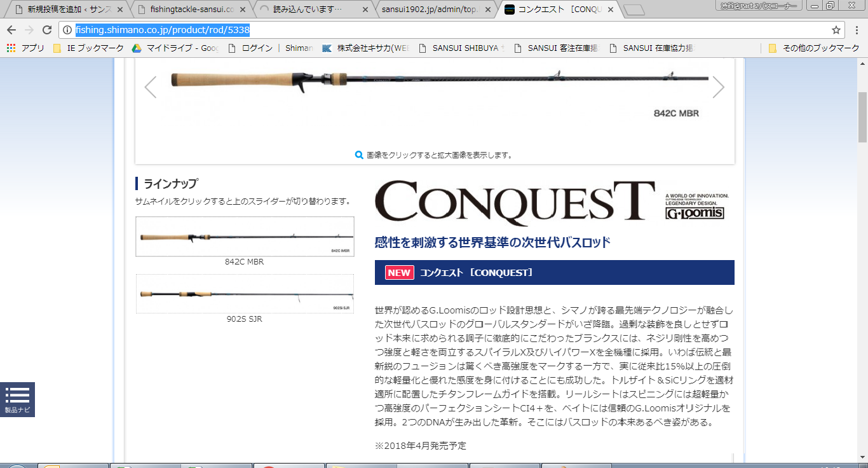The width and height of the screenshot is (868, 468).
Task: Open the SANSUI 在庫協力 bookmark
Action: (x=653, y=48)
